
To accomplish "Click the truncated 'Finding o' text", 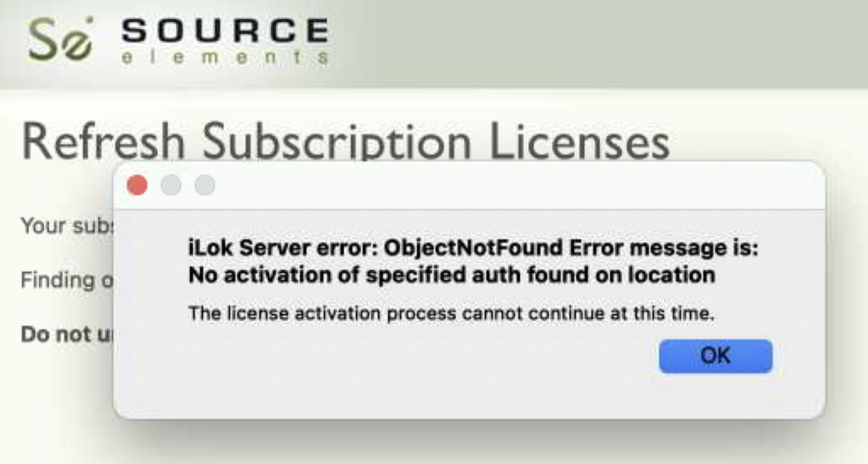I will pyautogui.click(x=67, y=280).
